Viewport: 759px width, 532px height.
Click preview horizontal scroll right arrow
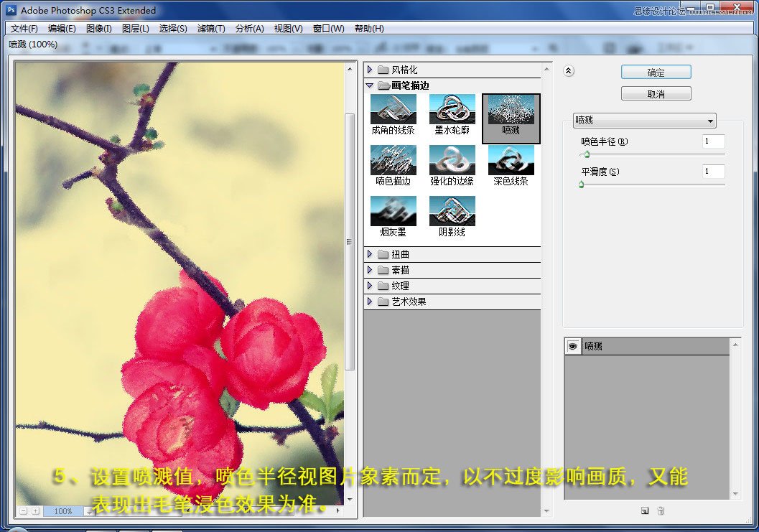[x=338, y=510]
